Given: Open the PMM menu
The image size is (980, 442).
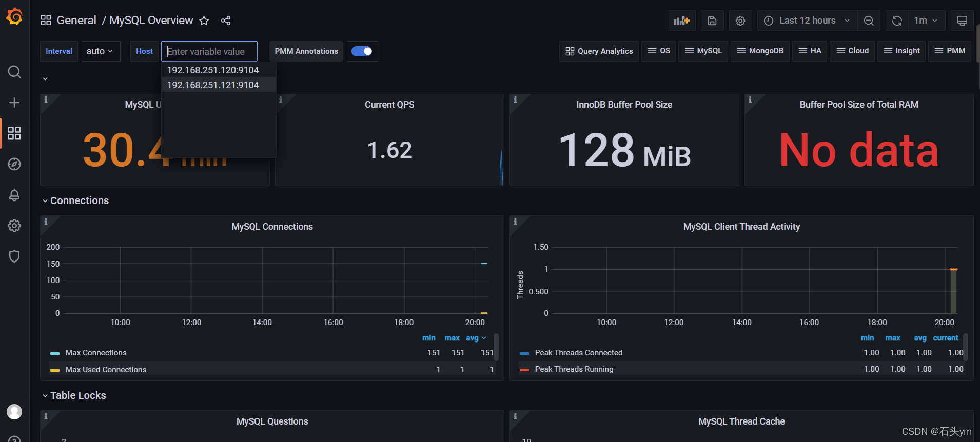Looking at the screenshot, I should (x=950, y=51).
